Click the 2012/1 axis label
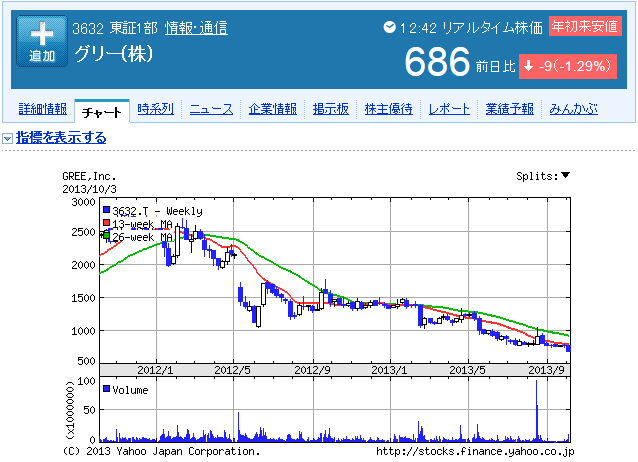Image resolution: width=638 pixels, height=462 pixels. coord(155,370)
